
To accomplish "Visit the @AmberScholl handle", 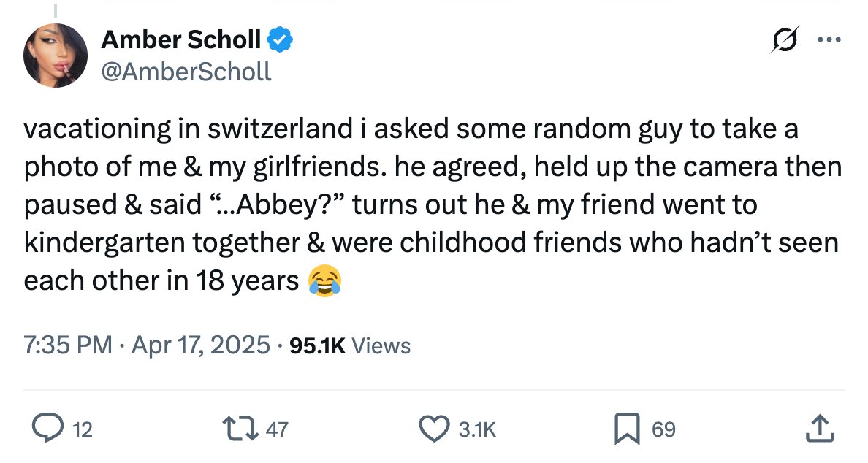I will coord(187,72).
